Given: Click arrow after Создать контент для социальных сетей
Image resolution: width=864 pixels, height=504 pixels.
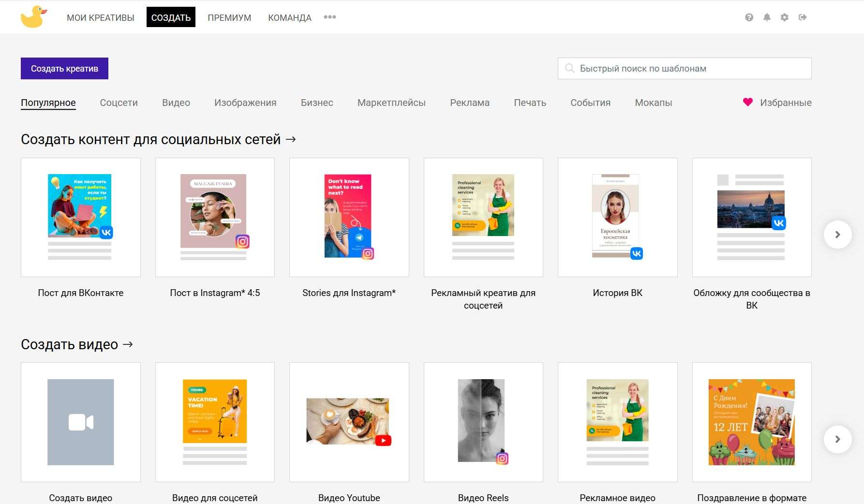Looking at the screenshot, I should tap(291, 139).
